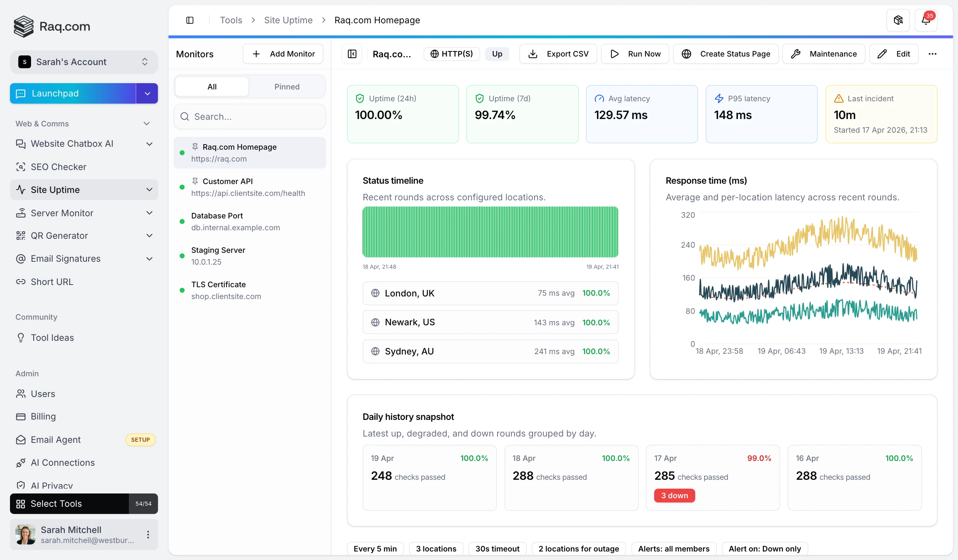Open the Email Signatures tool
Screen dimensions: 958x560
tap(65, 258)
